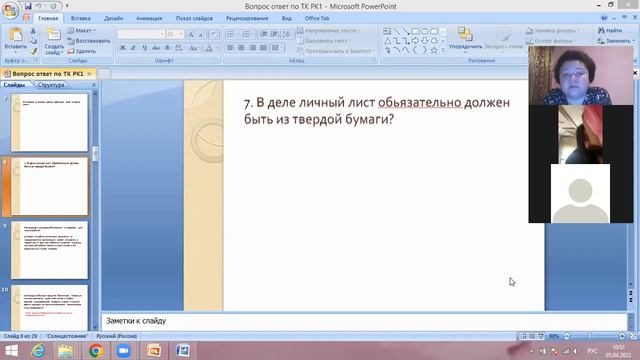Toggle bold Ж formatting
This screenshot has height=360, width=640.
tap(122, 48)
